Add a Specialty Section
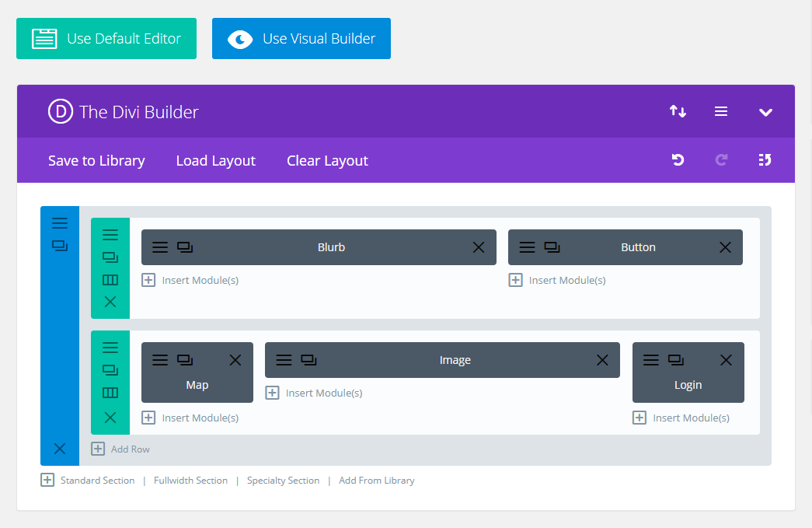 (x=284, y=481)
